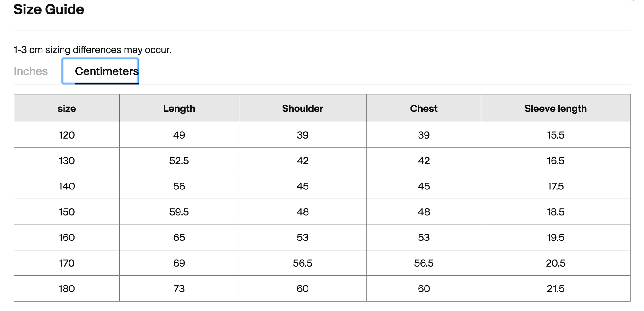Click the sizing differences note text

coord(93,50)
